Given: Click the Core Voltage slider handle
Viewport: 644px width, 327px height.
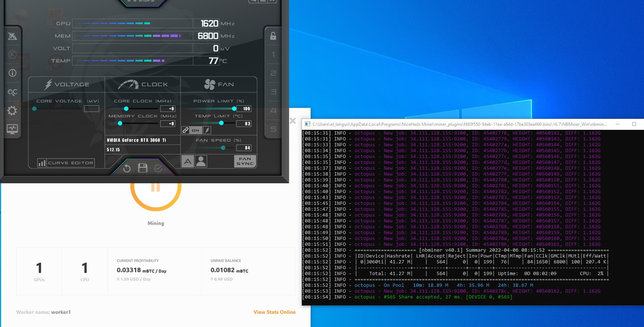Looking at the screenshot, I should 34,109.
